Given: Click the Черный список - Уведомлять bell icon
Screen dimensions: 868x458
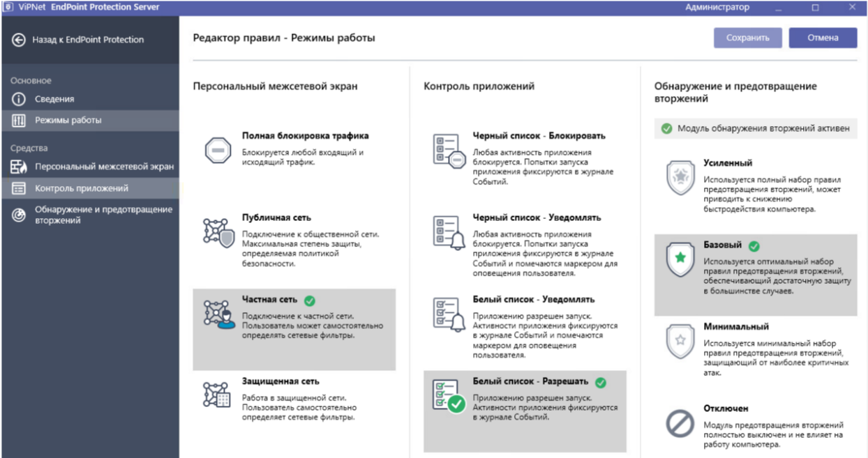Looking at the screenshot, I should [449, 233].
